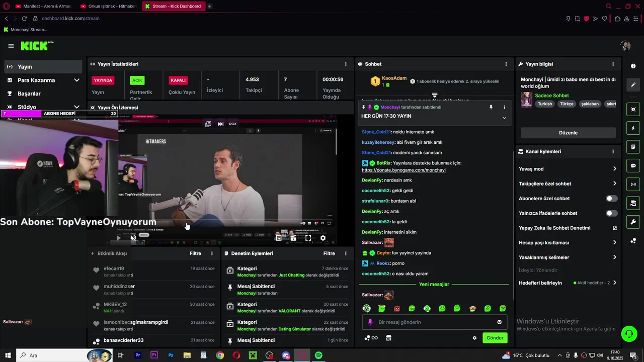Open a new browser tab
The width and height of the screenshot is (644, 362).
(x=210, y=6)
